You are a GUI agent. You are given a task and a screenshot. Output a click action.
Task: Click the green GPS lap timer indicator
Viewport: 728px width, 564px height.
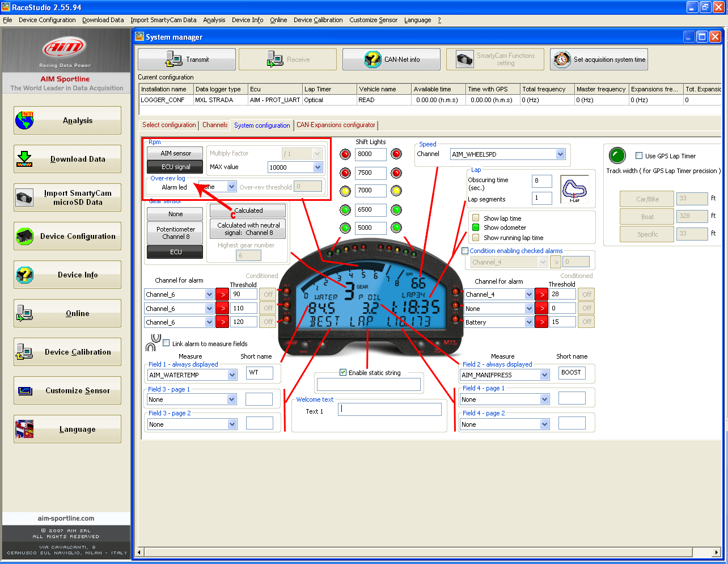point(617,155)
